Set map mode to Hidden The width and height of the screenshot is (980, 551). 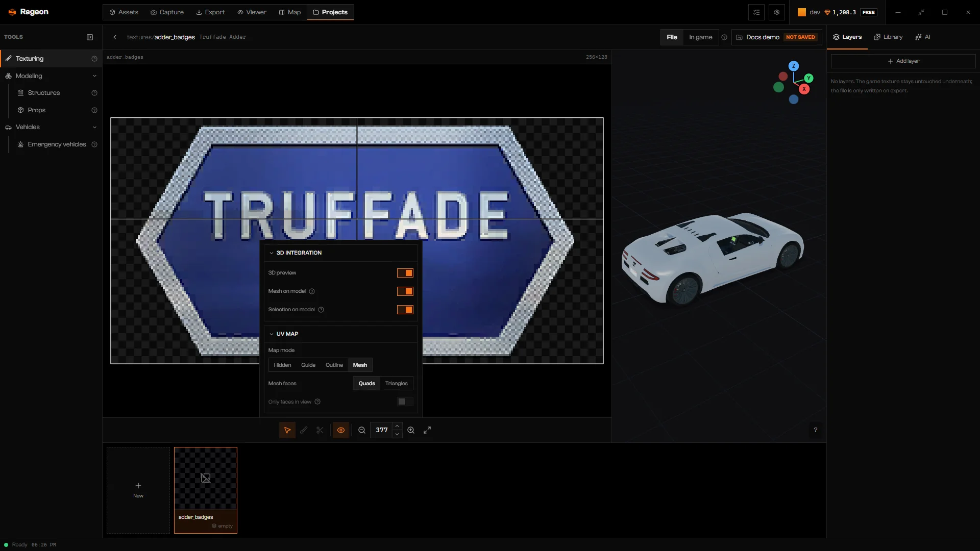coord(282,365)
